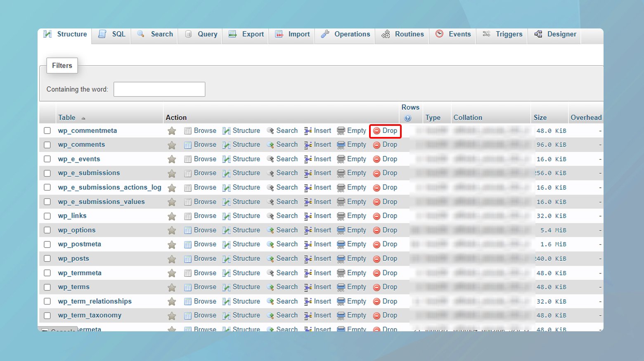The width and height of the screenshot is (644, 361).
Task: Open the Designer tab
Action: pyautogui.click(x=555, y=34)
